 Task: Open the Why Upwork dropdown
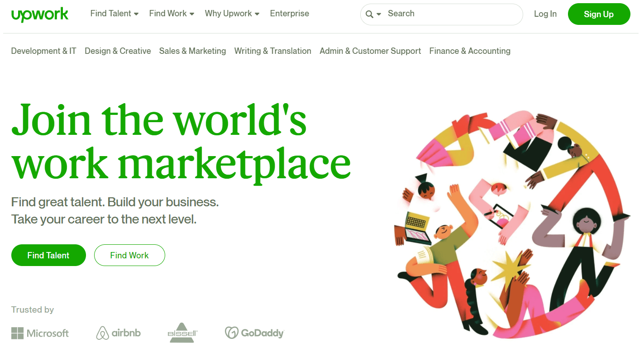point(232,14)
